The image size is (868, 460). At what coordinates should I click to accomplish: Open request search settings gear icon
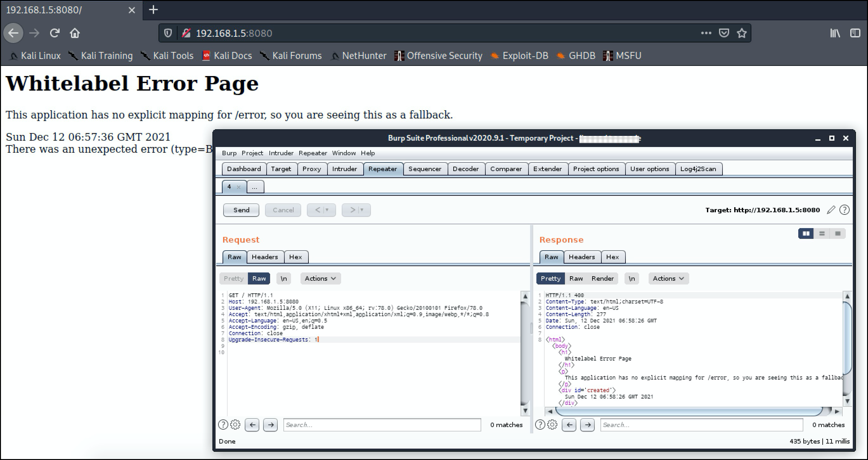235,425
